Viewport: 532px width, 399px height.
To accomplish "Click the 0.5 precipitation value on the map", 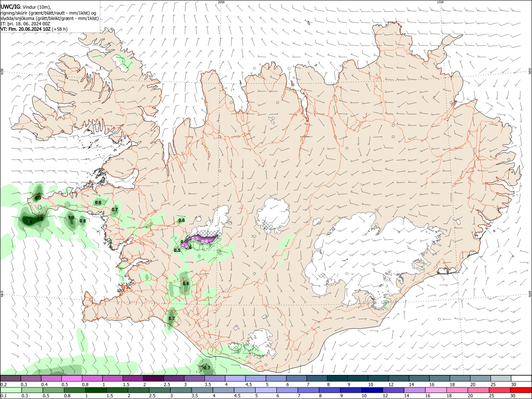I will (177, 250).
